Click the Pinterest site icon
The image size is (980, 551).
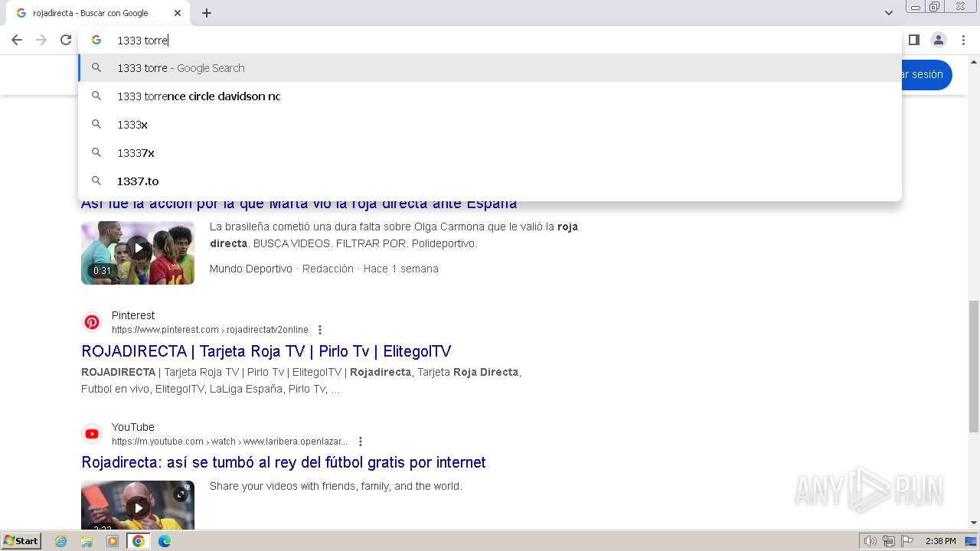pos(92,322)
